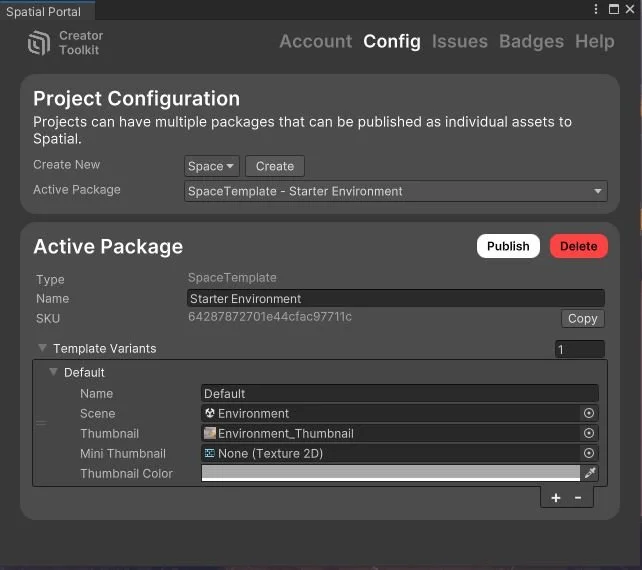Click the Thumbnail field Environment_Thumbnail

[400, 433]
